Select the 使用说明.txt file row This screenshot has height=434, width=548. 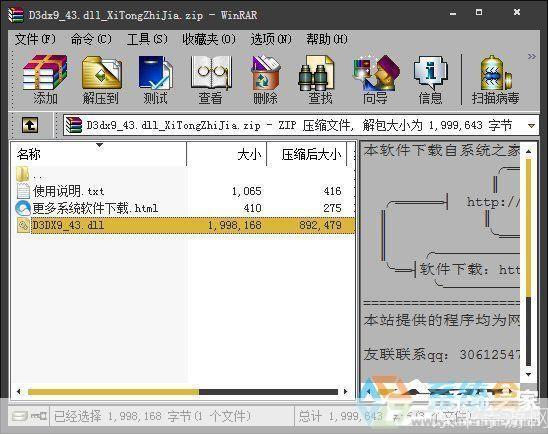click(185, 191)
